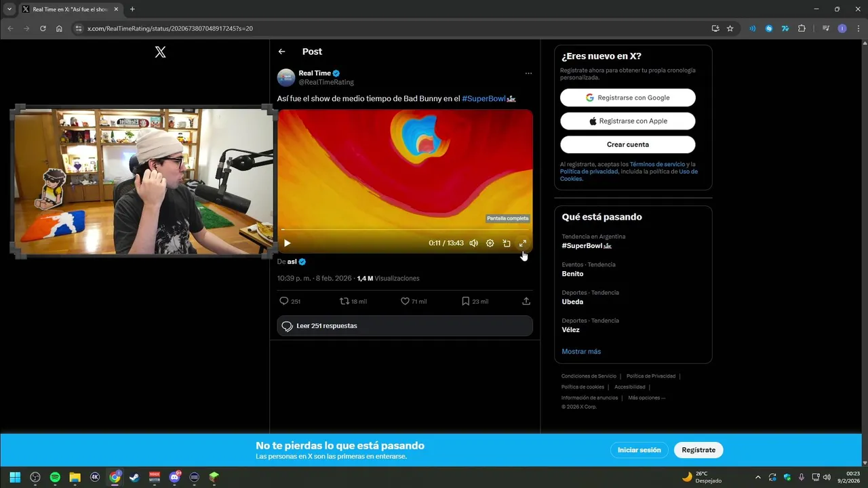Open Chrome three-dot menu
868x488 pixels.
point(858,28)
